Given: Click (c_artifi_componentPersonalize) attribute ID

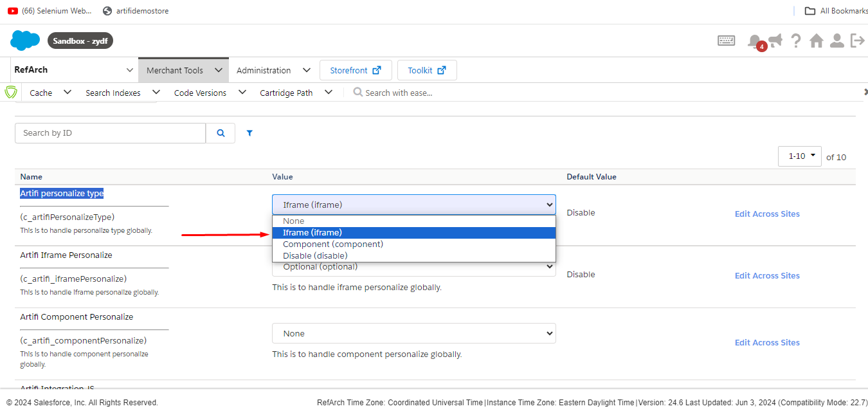Looking at the screenshot, I should click(x=83, y=340).
